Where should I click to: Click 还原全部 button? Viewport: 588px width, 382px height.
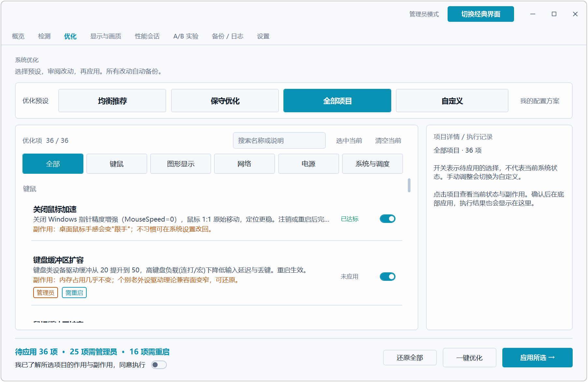click(410, 358)
